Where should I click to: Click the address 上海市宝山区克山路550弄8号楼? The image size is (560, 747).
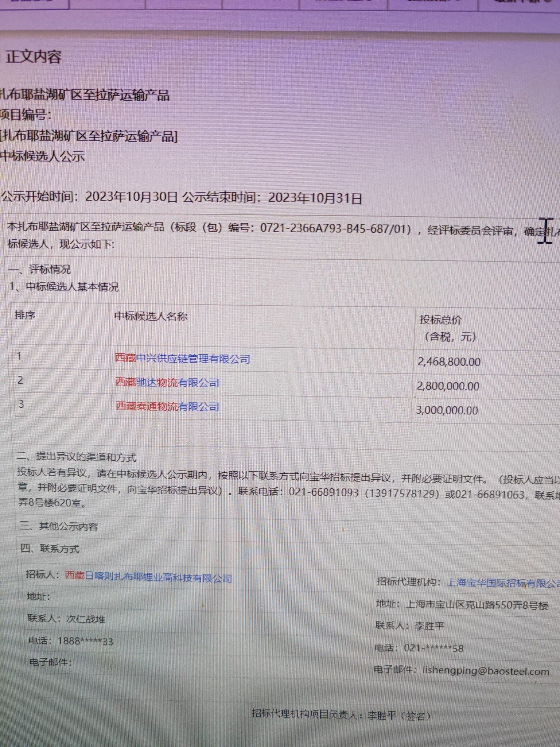tap(477, 605)
